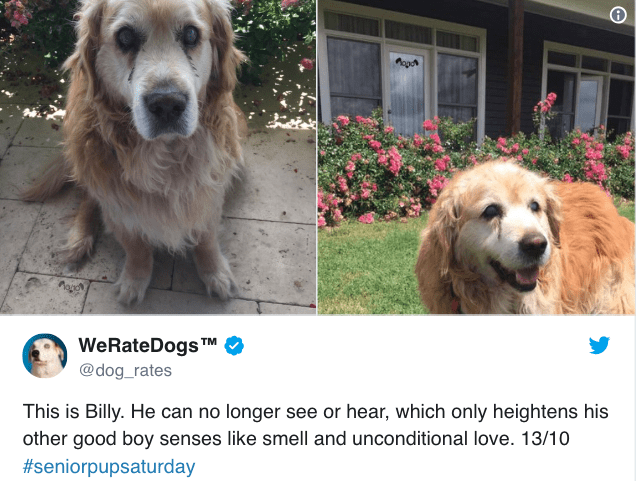Screen dimensions: 637x481
Task: Open the WeRateDogs profile avatar
Action: pos(45,356)
